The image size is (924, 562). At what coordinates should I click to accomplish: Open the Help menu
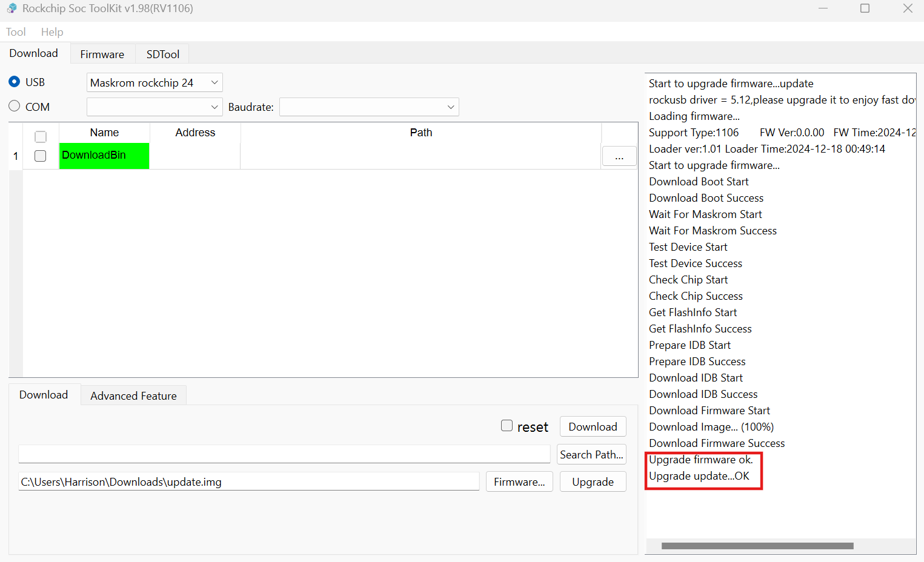tap(52, 32)
